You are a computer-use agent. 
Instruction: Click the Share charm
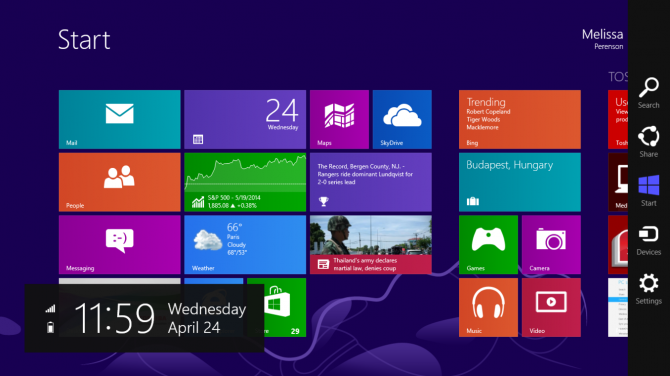click(x=649, y=142)
